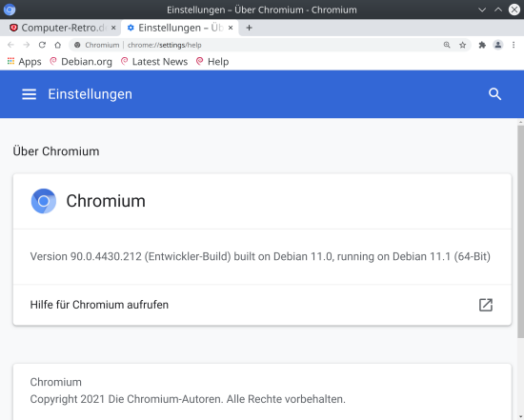The width and height of the screenshot is (524, 420).
Task: Open the Apps bookmark shortcut
Action: pyautogui.click(x=25, y=62)
